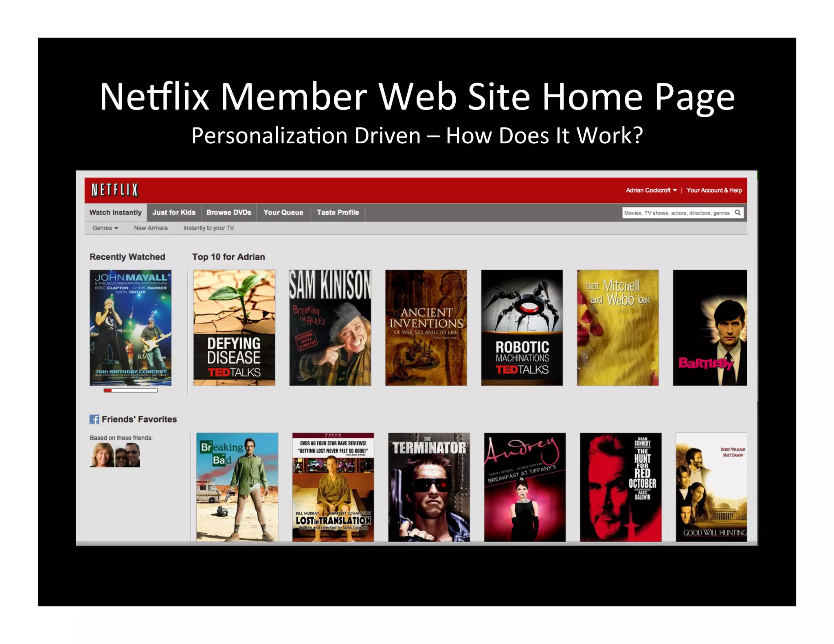
Task: Open the Breaking Bad poster
Action: [x=237, y=487]
